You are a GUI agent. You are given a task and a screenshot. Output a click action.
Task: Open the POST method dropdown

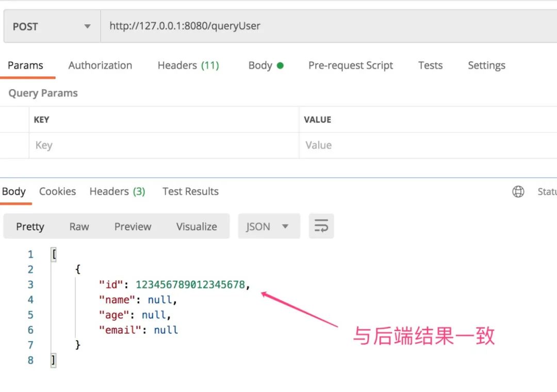52,26
